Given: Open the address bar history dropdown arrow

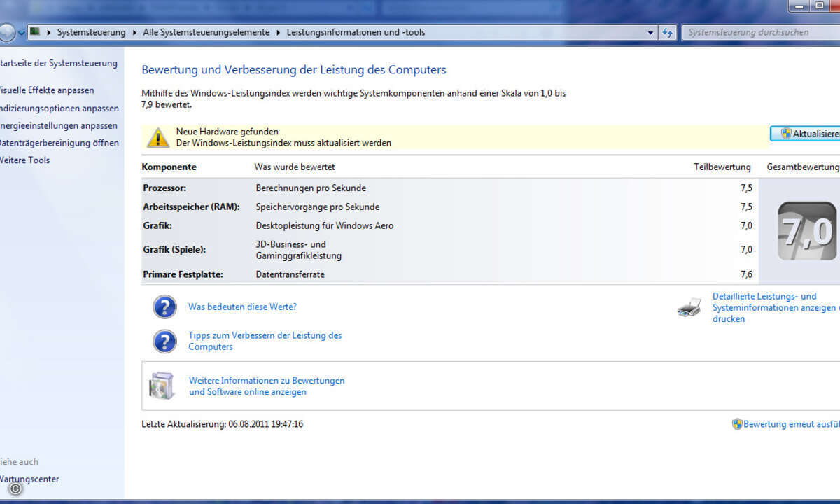Looking at the screenshot, I should click(x=651, y=32).
